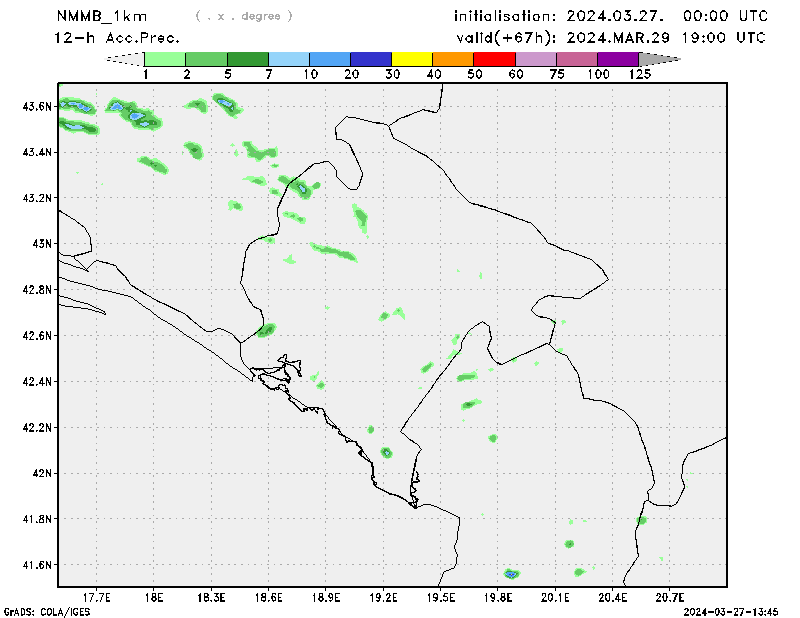Click the degree resolution text in parentheses
Viewport: 800px width, 618px height.
tap(244, 16)
